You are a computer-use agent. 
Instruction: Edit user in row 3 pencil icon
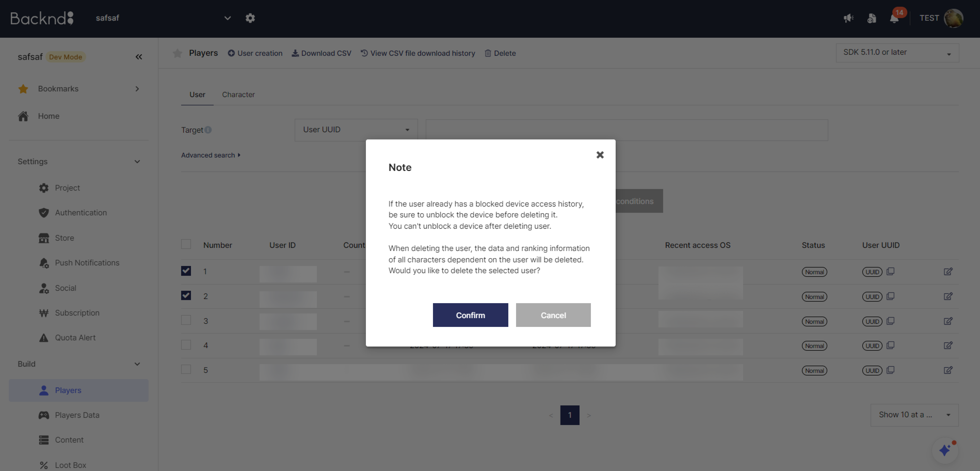[948, 321]
